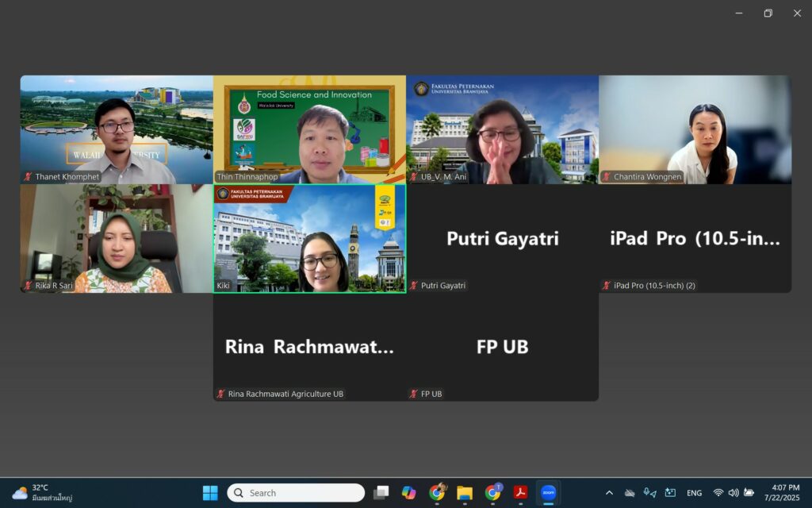Open the ENG language selector

[x=694, y=492]
